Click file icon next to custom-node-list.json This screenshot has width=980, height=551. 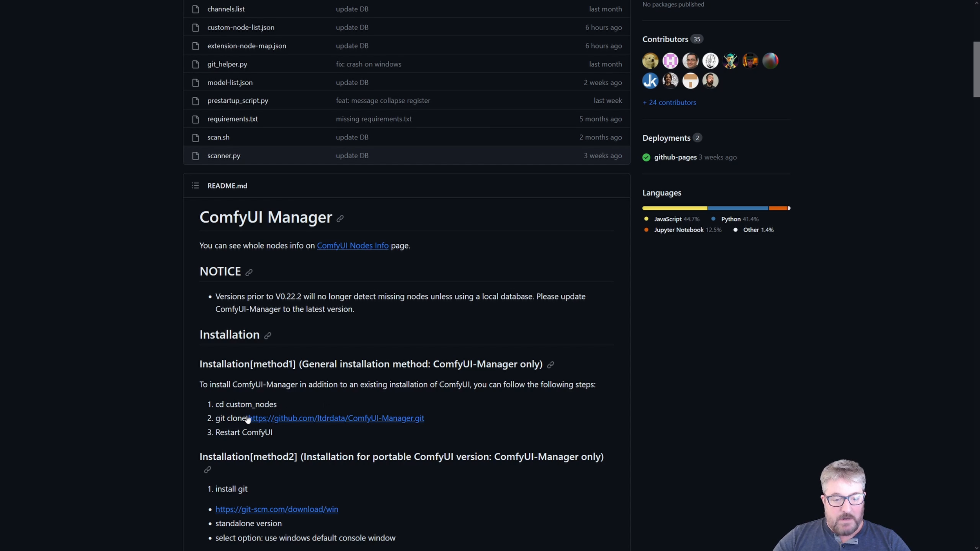[x=195, y=27]
